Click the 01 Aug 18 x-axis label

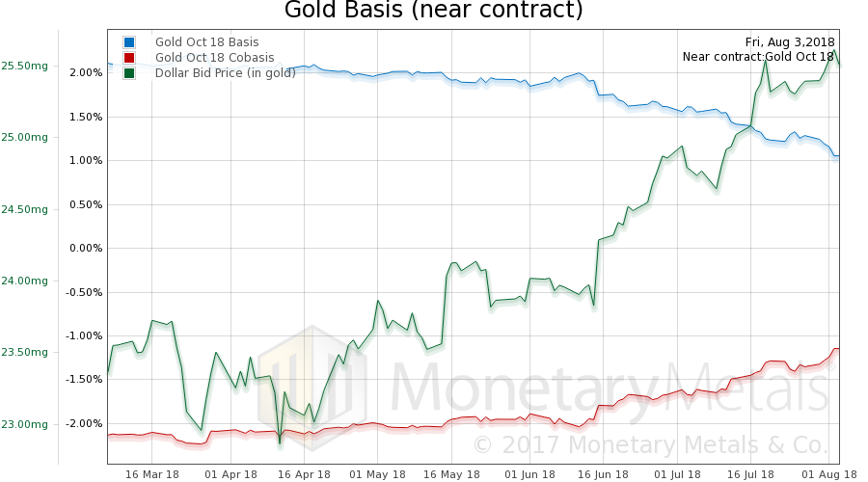tap(826, 474)
